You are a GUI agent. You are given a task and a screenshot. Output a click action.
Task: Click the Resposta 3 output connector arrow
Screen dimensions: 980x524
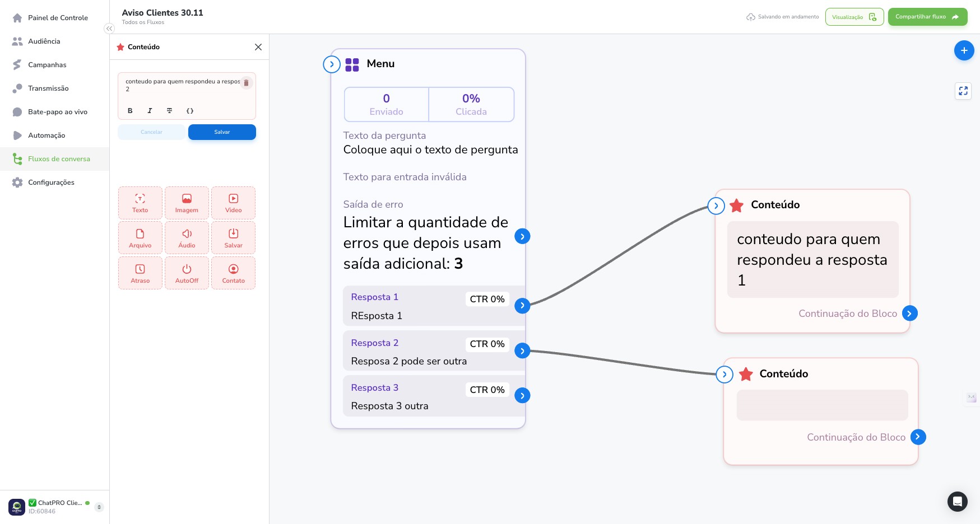point(522,396)
